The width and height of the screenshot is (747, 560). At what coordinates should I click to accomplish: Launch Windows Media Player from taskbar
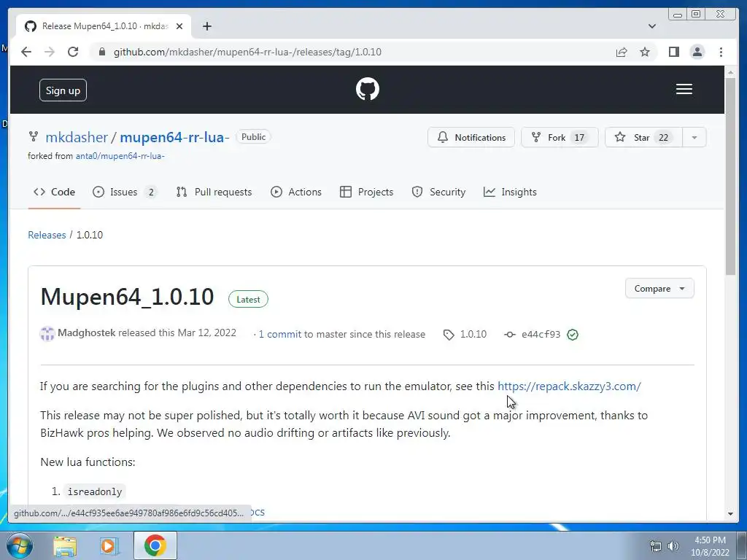pos(109,545)
